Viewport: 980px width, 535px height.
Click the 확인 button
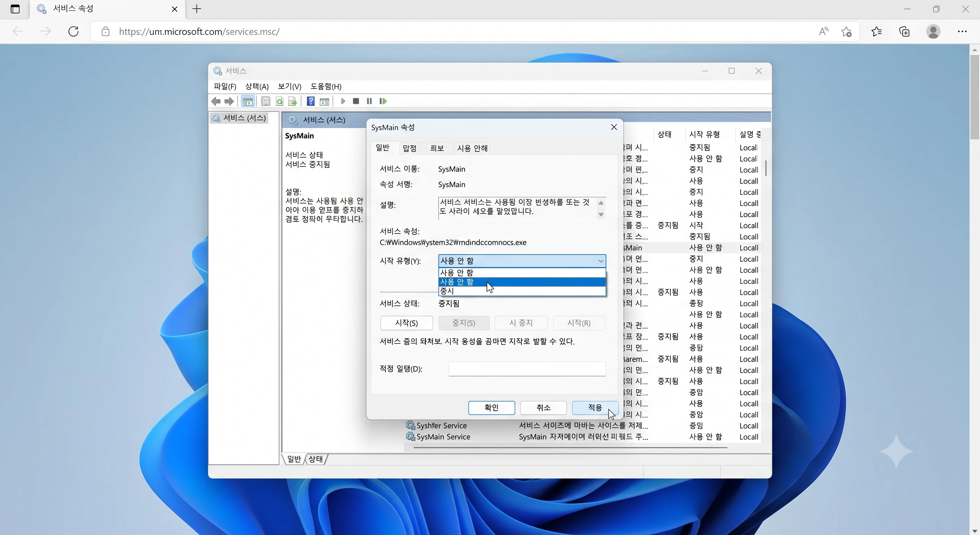coord(491,408)
